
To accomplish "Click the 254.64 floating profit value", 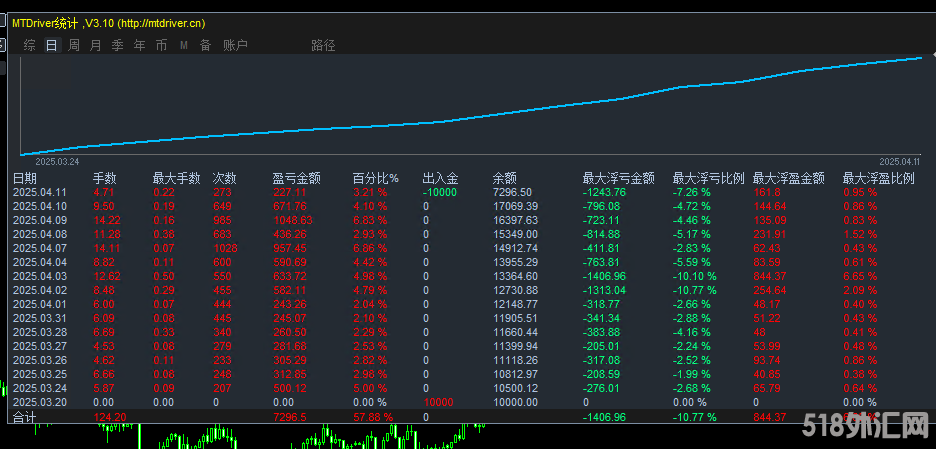I will tap(769, 290).
